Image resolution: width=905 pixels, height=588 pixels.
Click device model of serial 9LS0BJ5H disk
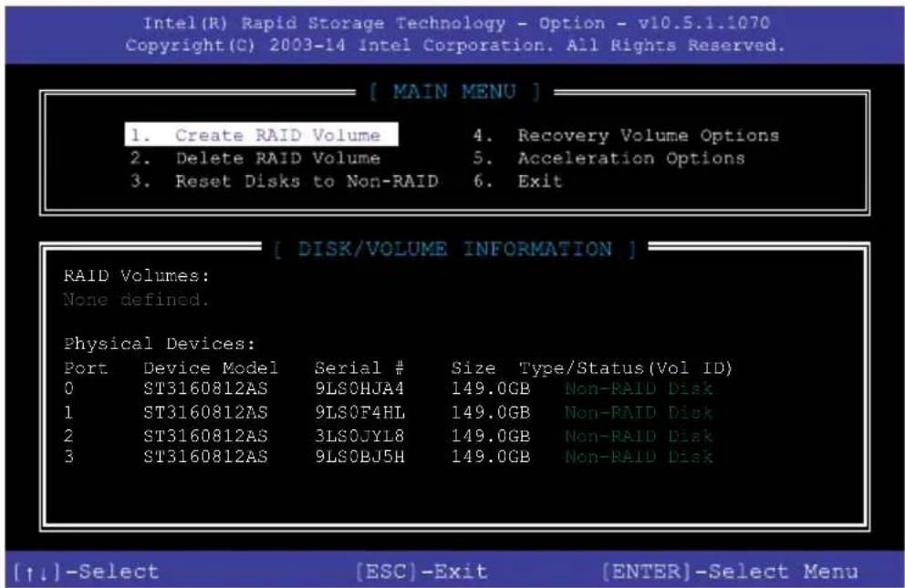click(x=205, y=457)
